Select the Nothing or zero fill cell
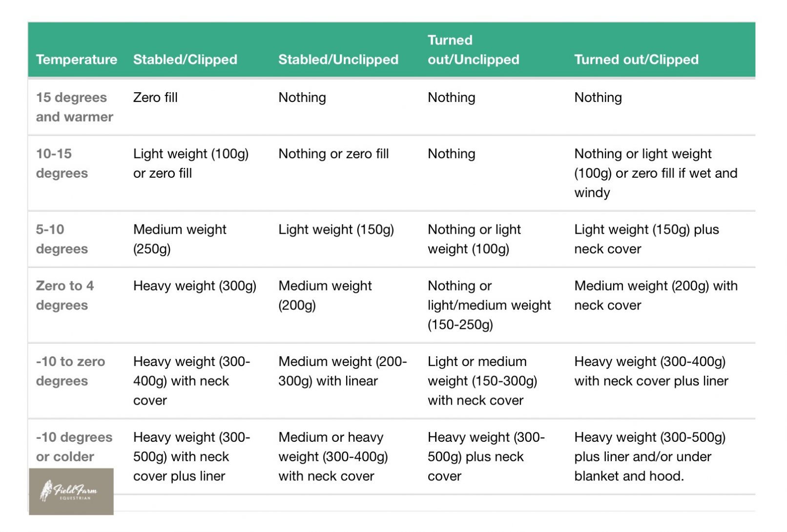This screenshot has width=787, height=532. 333,154
